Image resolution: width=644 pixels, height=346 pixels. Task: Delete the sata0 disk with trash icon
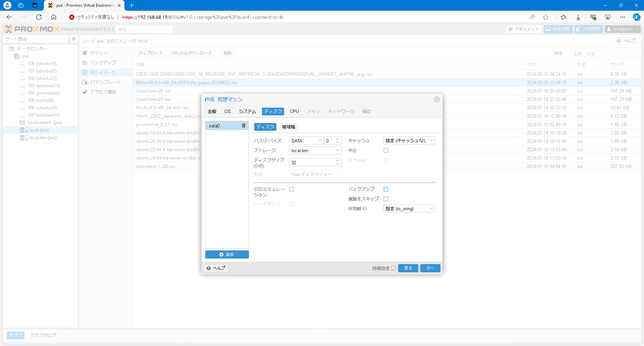point(244,126)
